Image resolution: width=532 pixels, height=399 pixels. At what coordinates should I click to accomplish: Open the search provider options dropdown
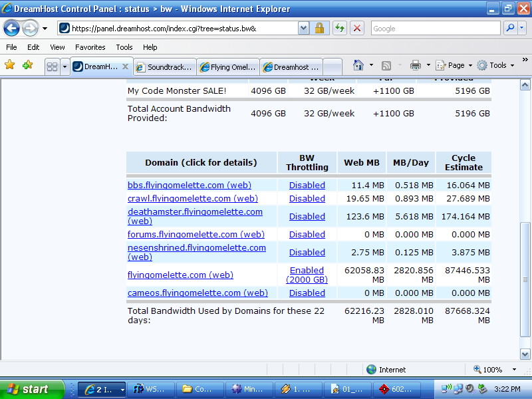pos(522,28)
